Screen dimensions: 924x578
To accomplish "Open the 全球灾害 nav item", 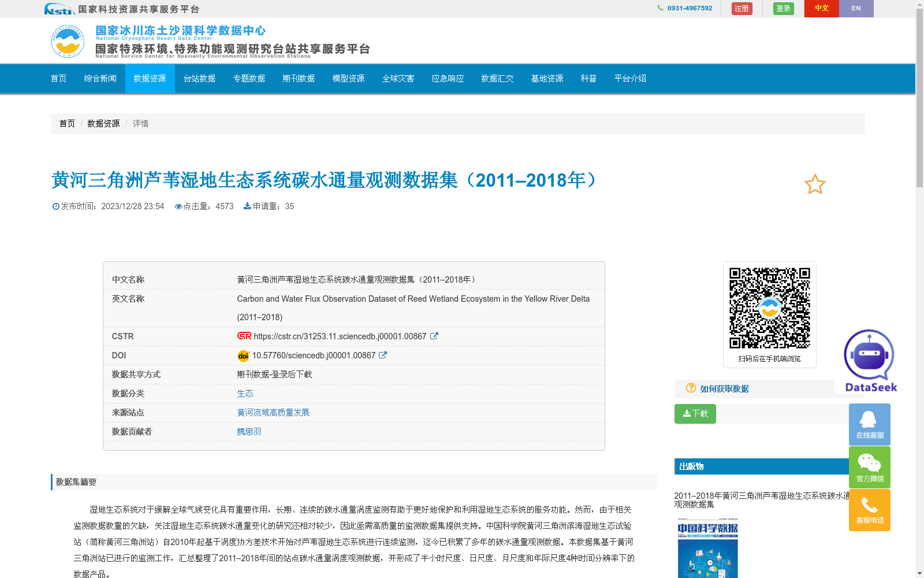I will [x=398, y=79].
